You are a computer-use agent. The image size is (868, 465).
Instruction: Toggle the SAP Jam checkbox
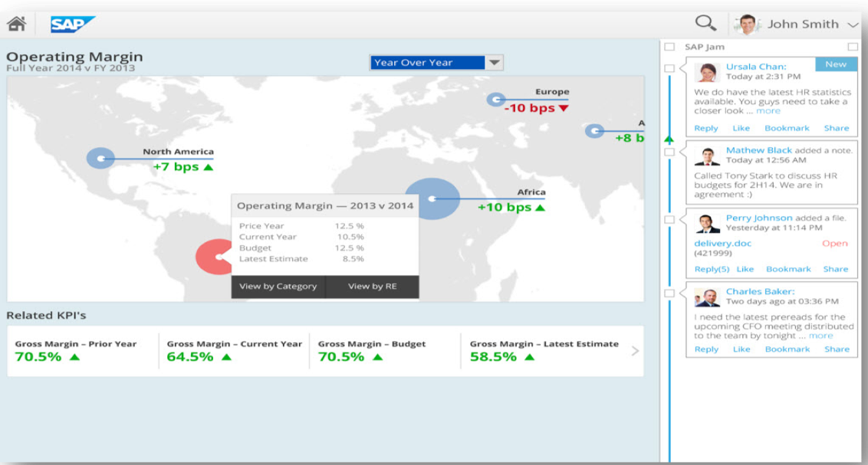670,47
